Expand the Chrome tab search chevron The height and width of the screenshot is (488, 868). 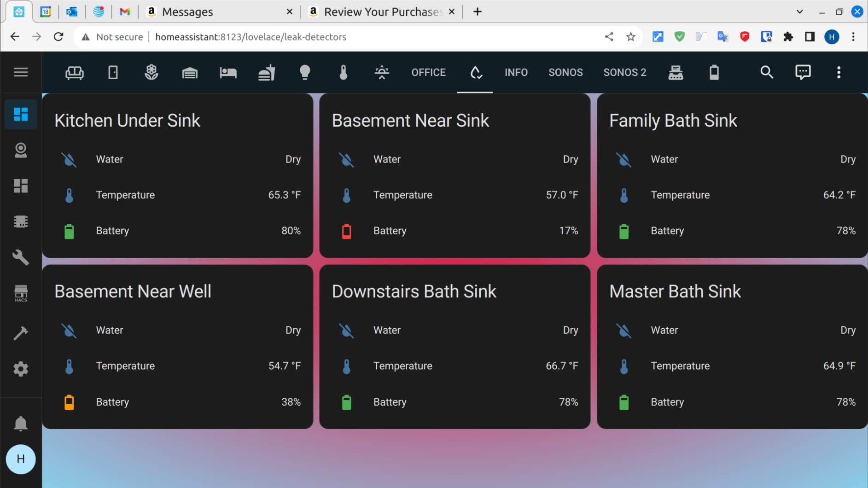[x=799, y=12]
